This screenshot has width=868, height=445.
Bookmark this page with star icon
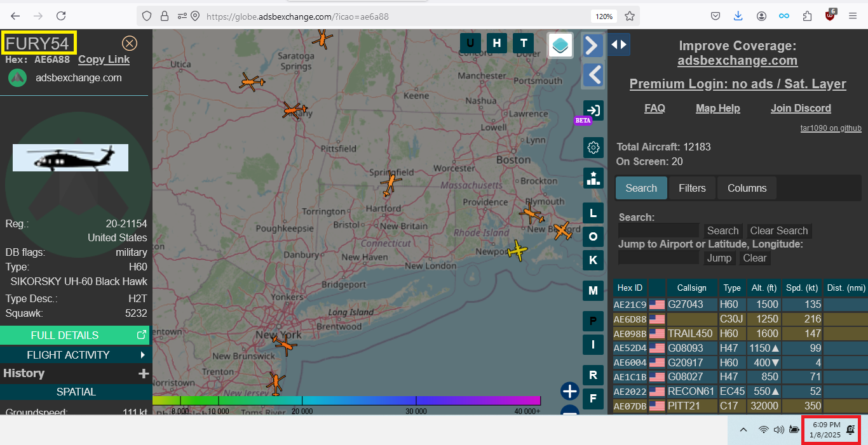[x=630, y=16]
